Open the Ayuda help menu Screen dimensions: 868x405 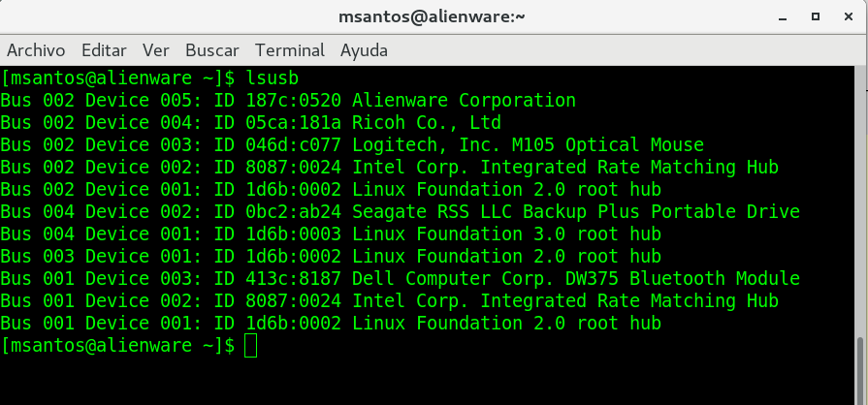click(364, 50)
